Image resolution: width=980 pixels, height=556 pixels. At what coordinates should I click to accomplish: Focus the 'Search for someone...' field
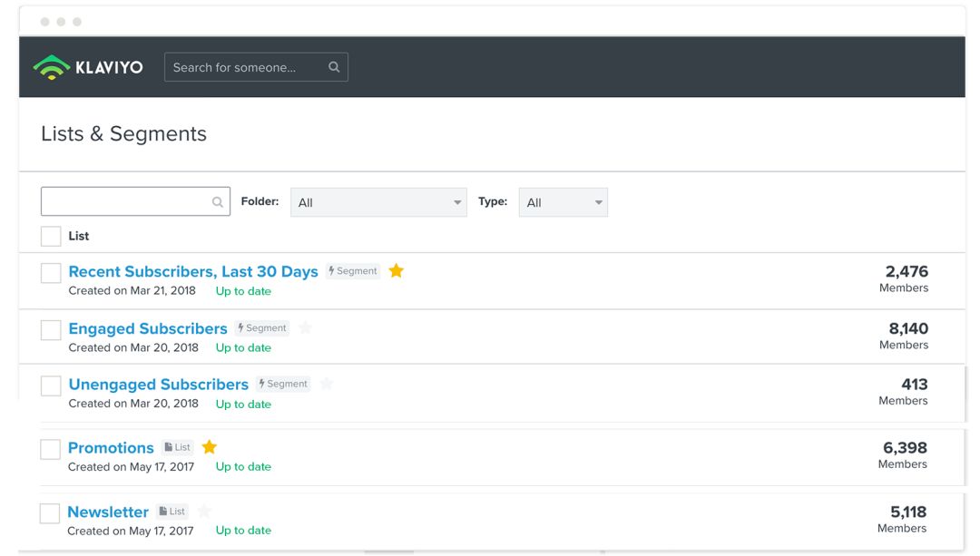pos(245,67)
